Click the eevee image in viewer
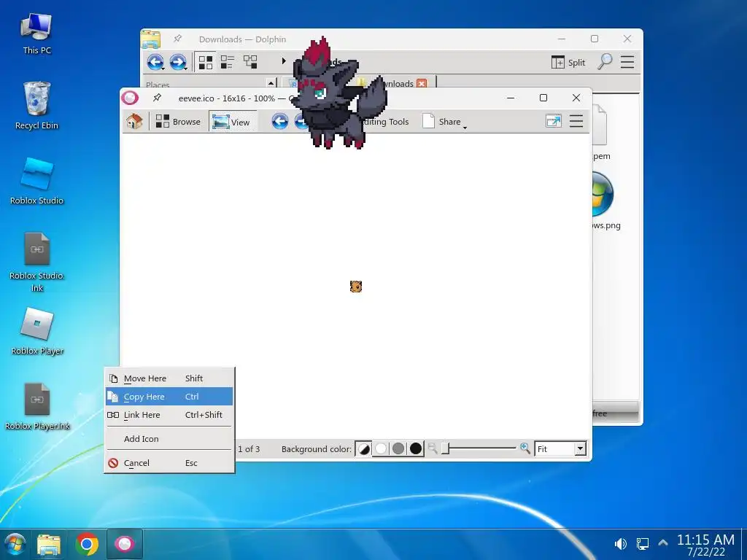This screenshot has height=560, width=747. [x=356, y=286]
